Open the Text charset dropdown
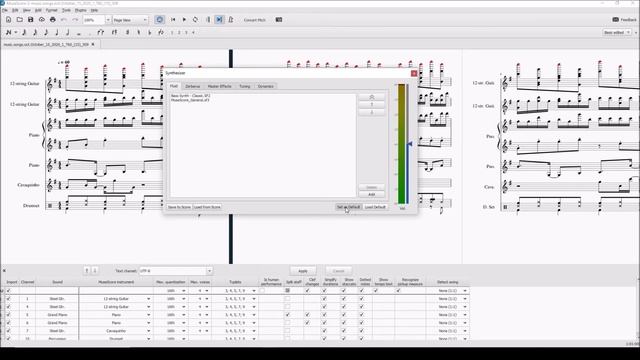Image resolution: width=640 pixels, height=360 pixels. pyautogui.click(x=209, y=271)
